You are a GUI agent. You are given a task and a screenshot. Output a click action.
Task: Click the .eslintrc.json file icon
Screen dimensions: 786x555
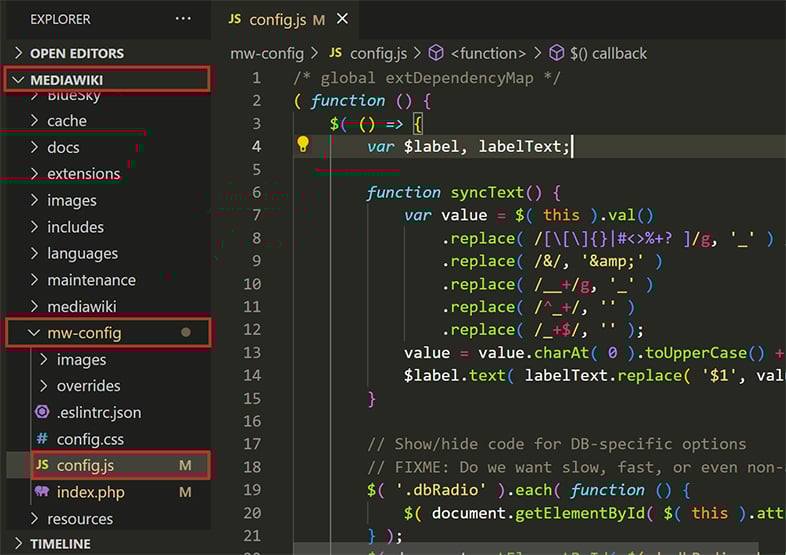pos(42,412)
